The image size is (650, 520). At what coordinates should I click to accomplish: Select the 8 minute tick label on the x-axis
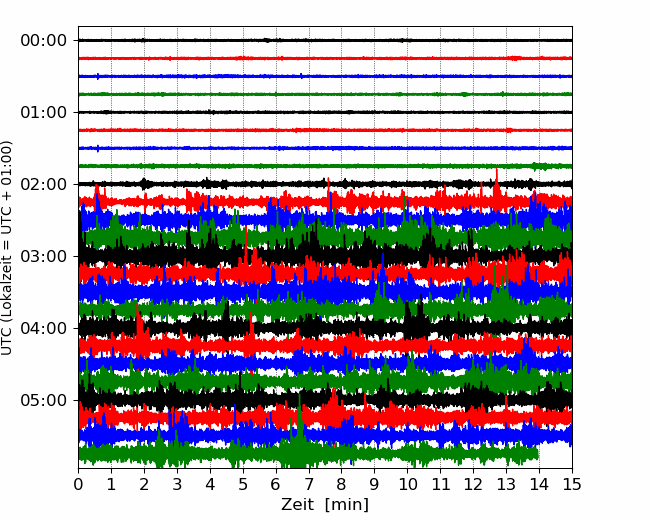pyautogui.click(x=342, y=485)
